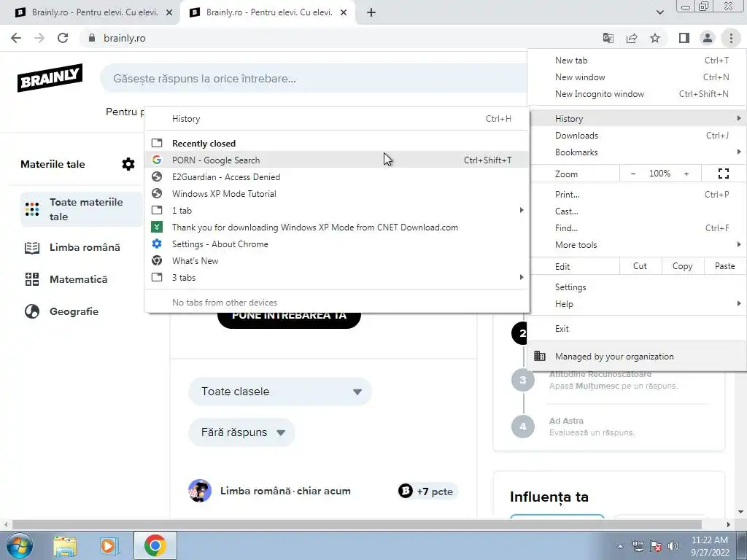This screenshot has width=747, height=560.
Task: Toggle the side panel icon
Action: pyautogui.click(x=684, y=38)
